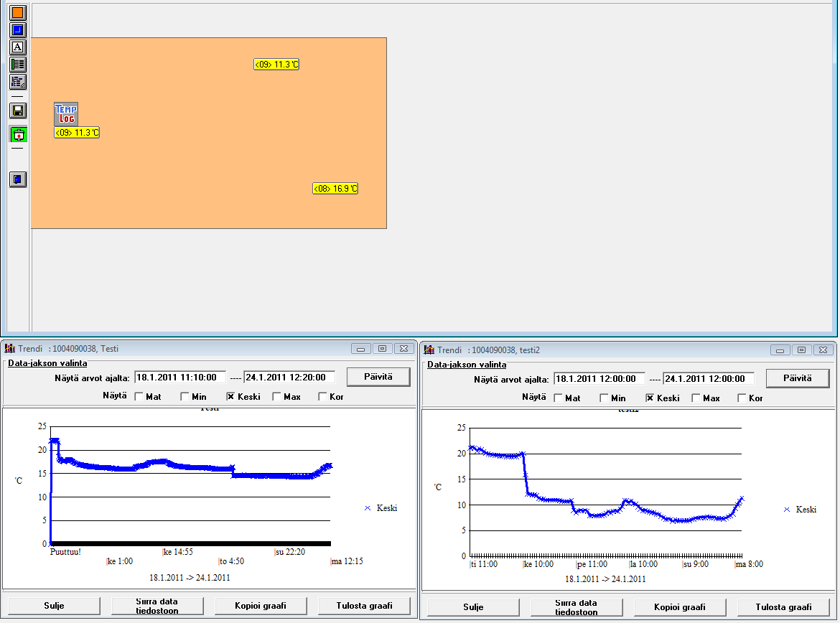Click 'ti 11:00' axis label in testi2 chart

(484, 564)
